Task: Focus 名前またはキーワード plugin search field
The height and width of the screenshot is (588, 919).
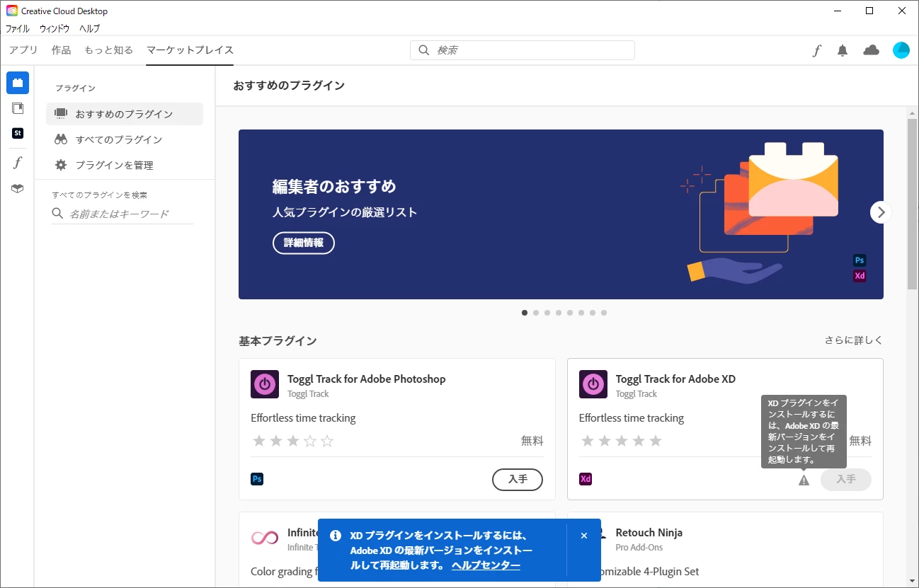Action: [x=122, y=214]
